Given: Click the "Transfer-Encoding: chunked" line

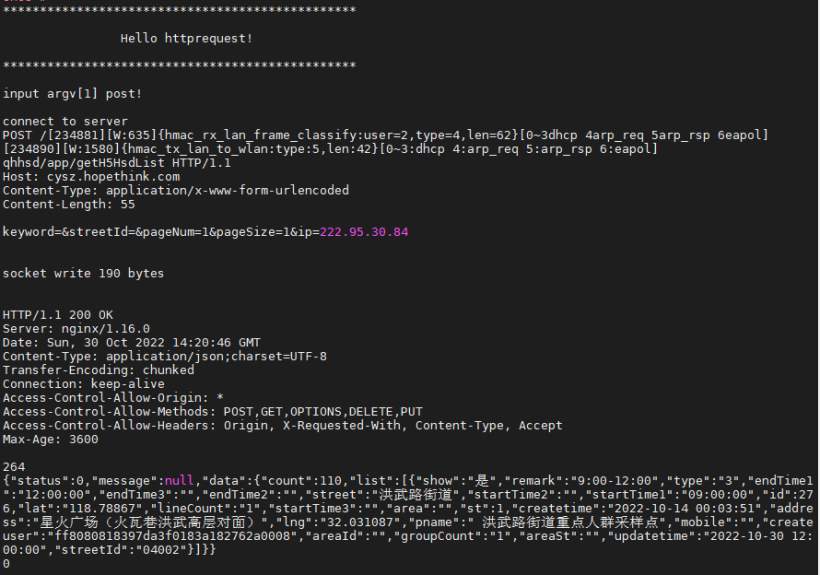Looking at the screenshot, I should (98, 370).
